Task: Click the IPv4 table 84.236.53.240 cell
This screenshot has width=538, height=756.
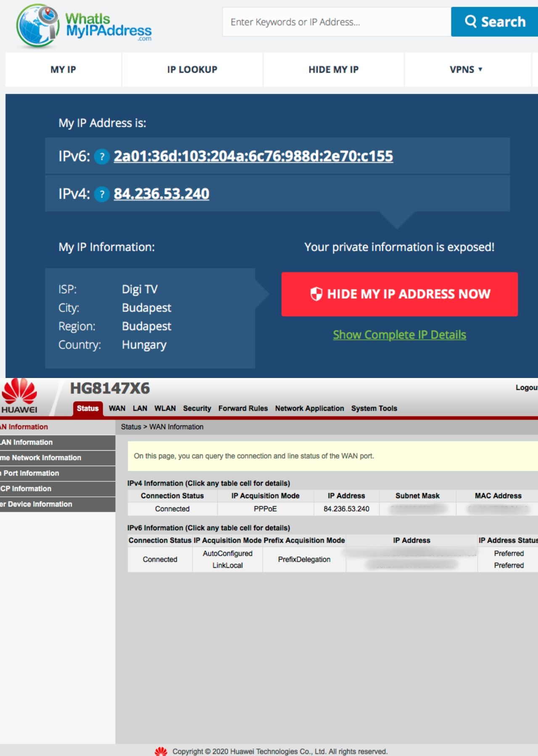Action: (346, 509)
